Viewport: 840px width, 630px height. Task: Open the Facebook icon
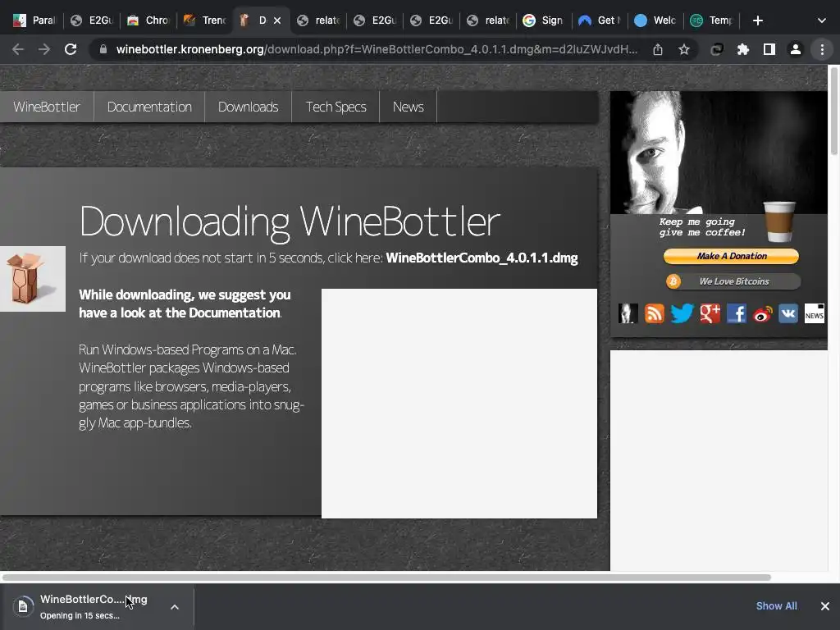tap(737, 313)
